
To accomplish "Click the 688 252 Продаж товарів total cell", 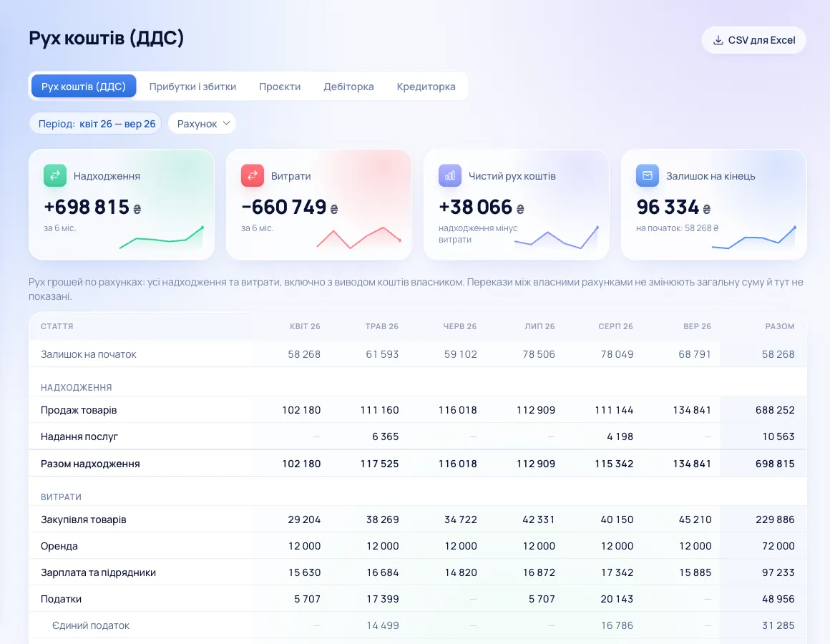I will point(775,410).
